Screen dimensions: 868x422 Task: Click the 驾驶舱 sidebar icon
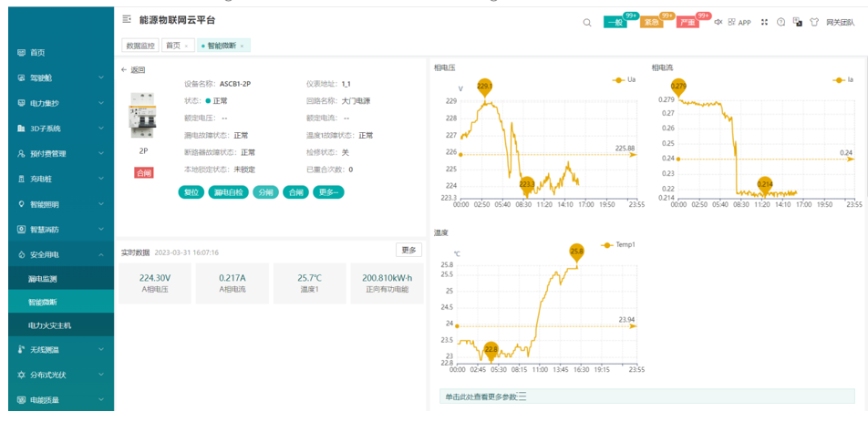[22, 78]
